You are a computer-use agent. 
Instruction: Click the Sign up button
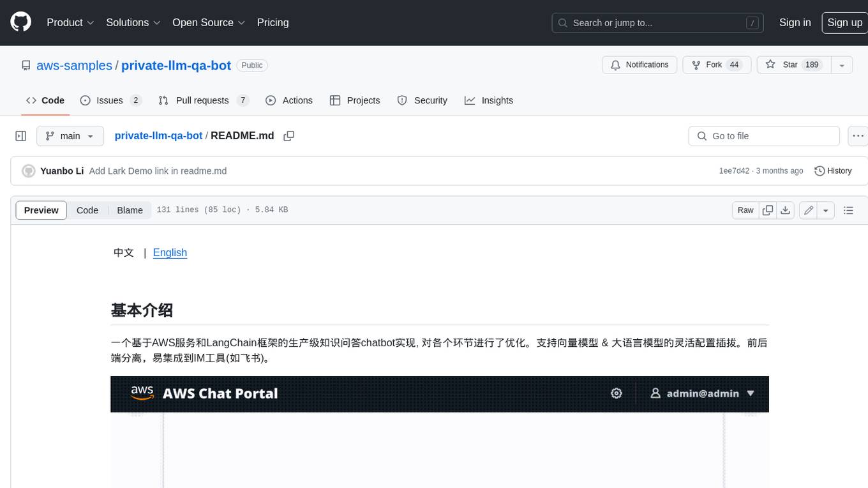844,22
